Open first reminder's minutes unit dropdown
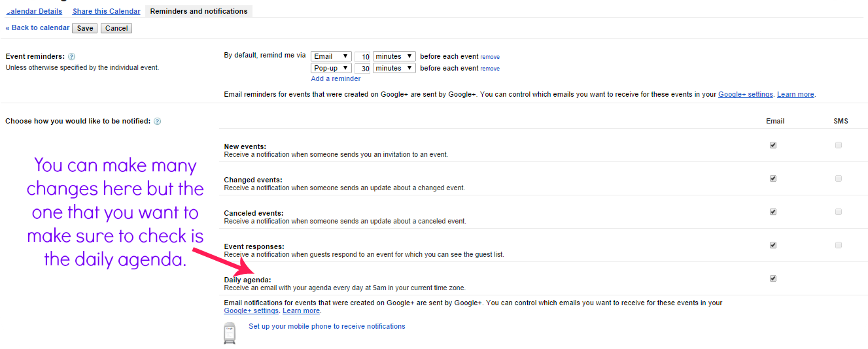 tap(394, 56)
